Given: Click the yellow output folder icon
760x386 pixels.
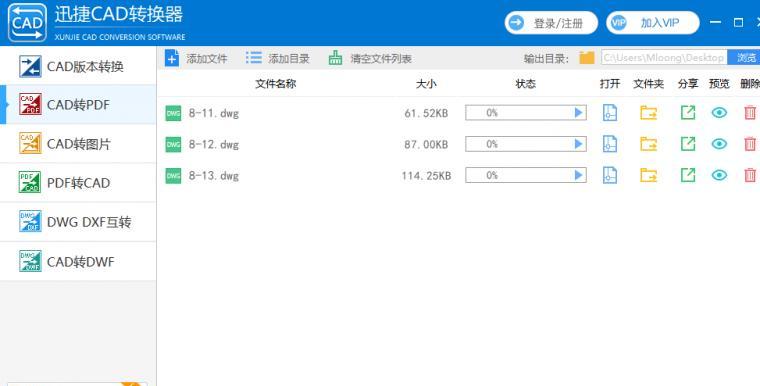Looking at the screenshot, I should (586, 58).
